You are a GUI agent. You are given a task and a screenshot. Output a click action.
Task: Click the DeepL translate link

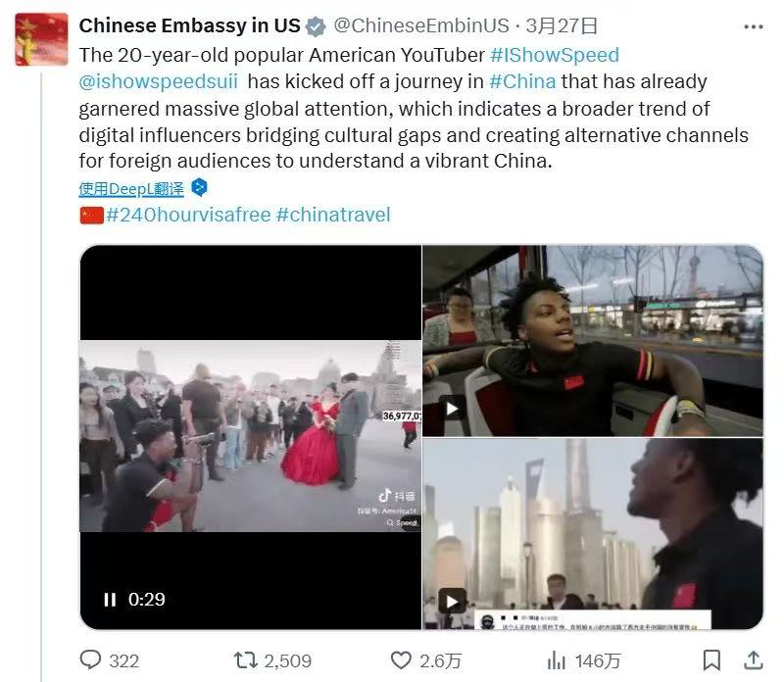click(131, 189)
